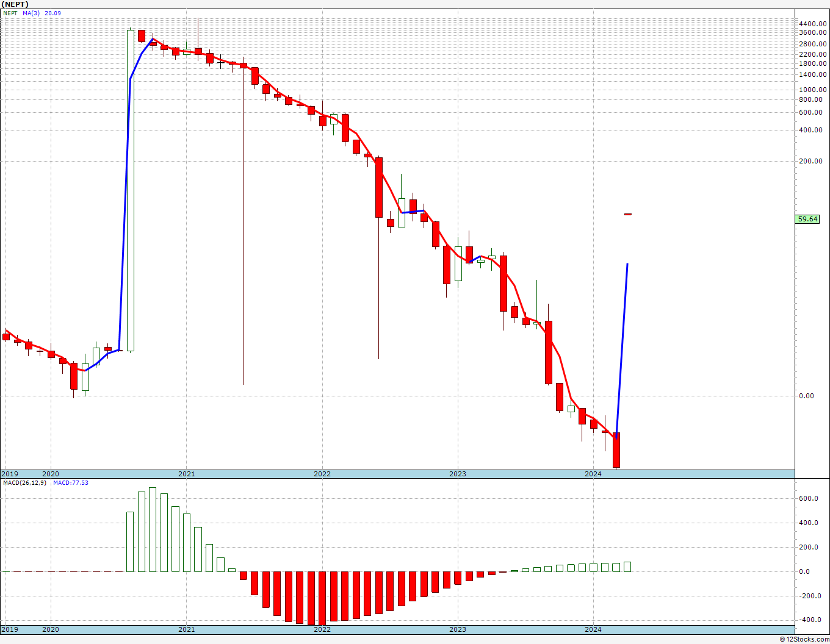
Task: Click the last red candle in 2024
Action: (x=616, y=450)
